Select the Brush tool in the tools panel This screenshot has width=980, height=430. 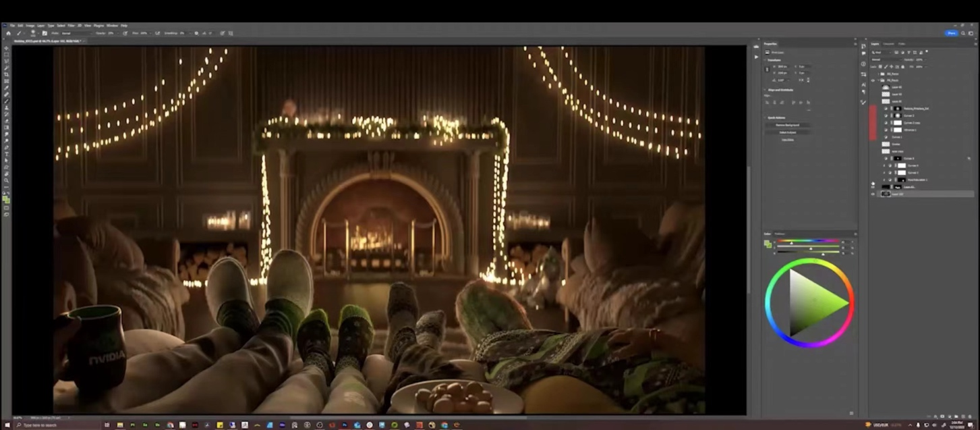pos(5,101)
